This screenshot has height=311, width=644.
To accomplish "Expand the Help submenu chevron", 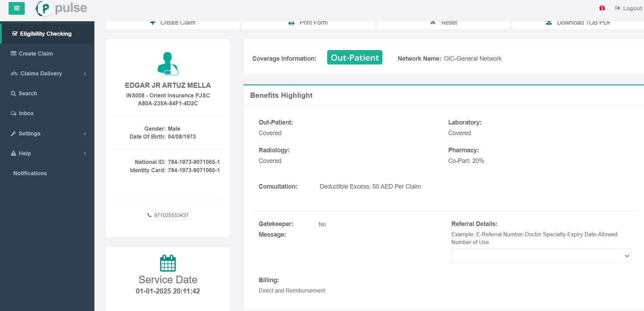I will 85,154.
